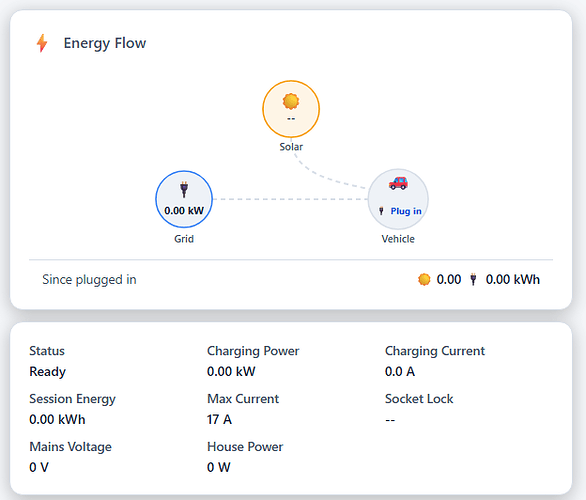Click the Mains Voltage 0 V reading
The width and height of the screenshot is (586, 500).
click(39, 467)
